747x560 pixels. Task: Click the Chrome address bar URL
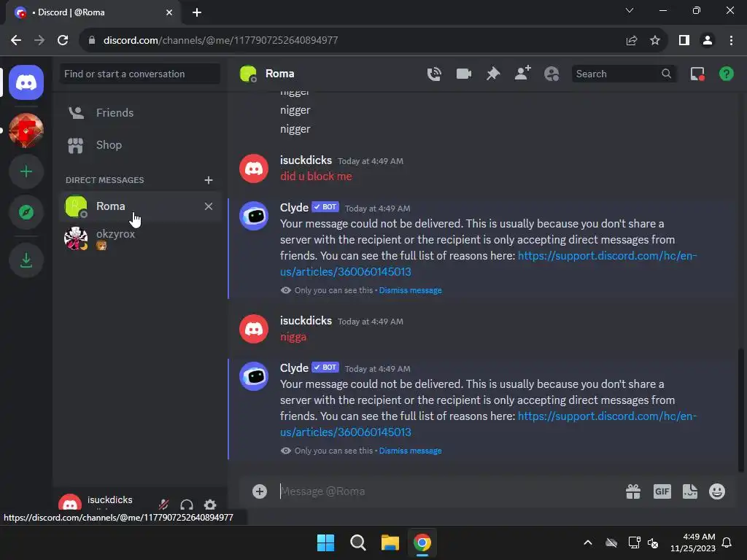(x=220, y=41)
